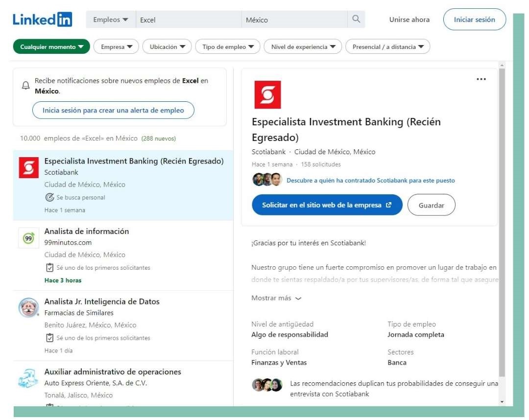Open the LinkedIn logo home link

[x=42, y=20]
